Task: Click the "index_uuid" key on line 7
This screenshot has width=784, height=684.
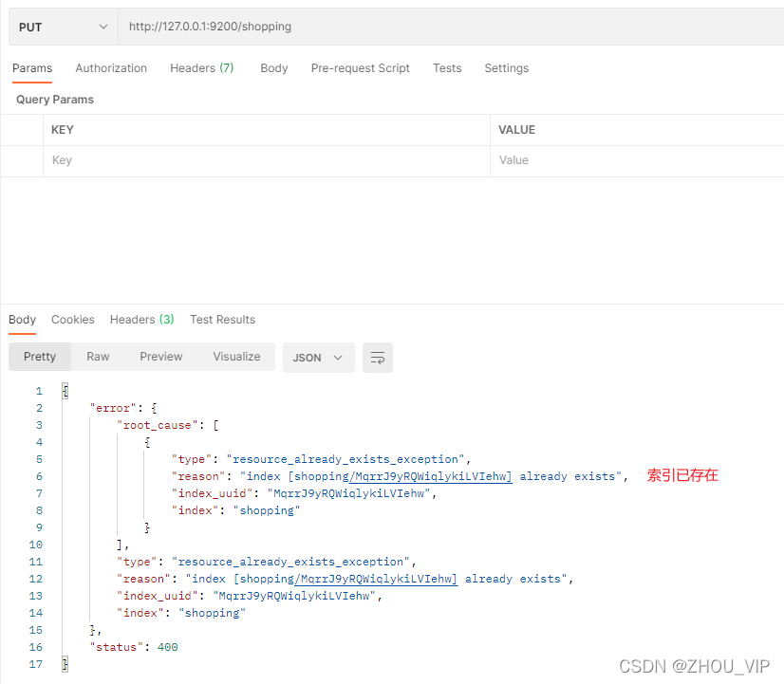Action: pos(213,493)
